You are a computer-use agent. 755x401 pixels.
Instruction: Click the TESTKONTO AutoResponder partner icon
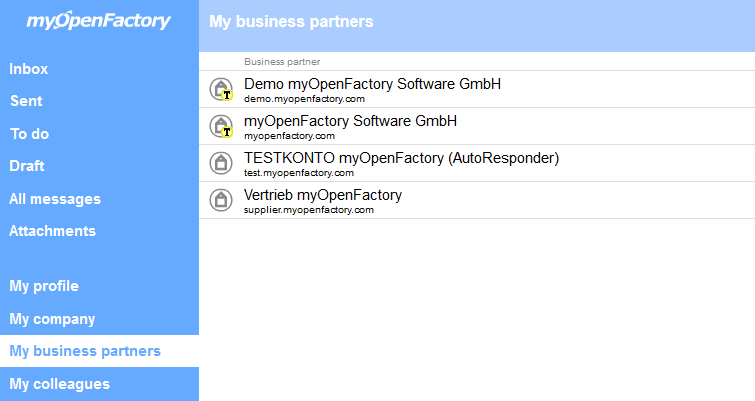tap(221, 163)
